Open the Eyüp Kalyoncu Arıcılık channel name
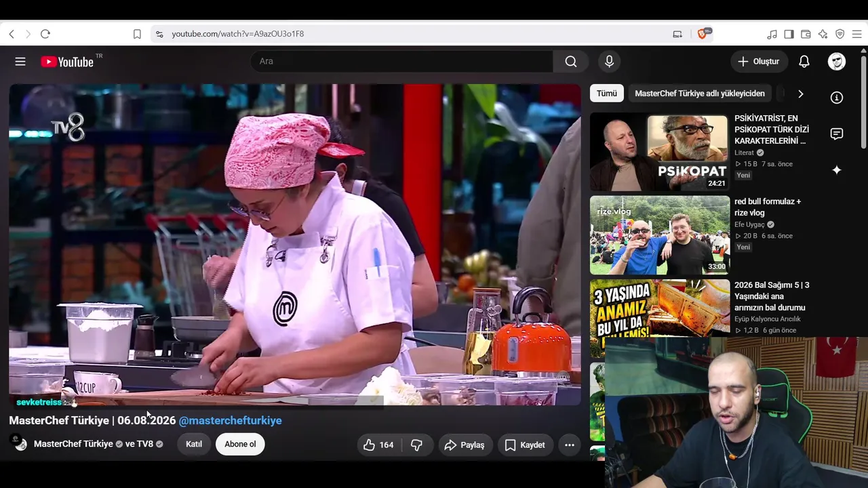 (x=768, y=319)
